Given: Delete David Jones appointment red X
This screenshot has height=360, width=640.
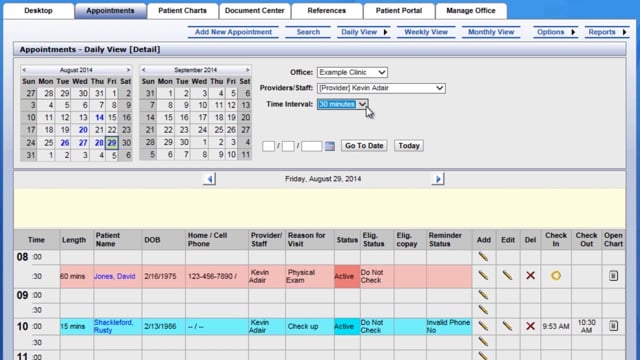Looking at the screenshot, I should (x=530, y=276).
